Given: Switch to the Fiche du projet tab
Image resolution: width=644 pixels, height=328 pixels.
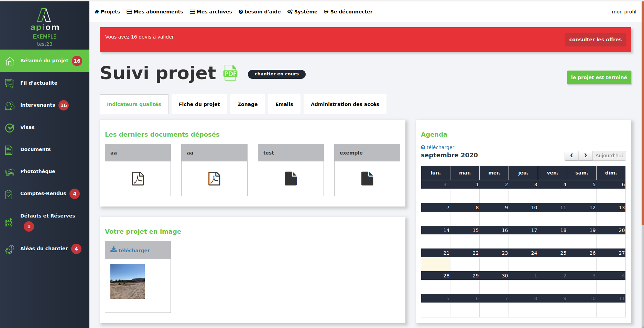Looking at the screenshot, I should tap(199, 104).
